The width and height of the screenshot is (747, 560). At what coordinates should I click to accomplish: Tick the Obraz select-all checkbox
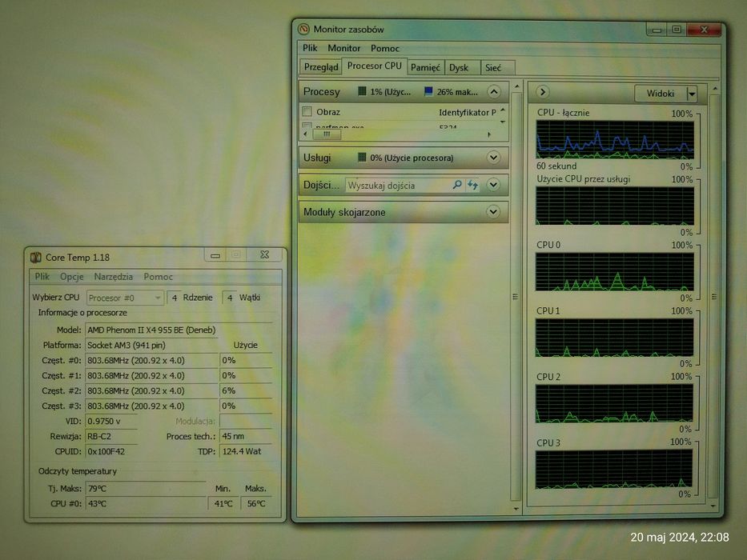click(x=307, y=111)
